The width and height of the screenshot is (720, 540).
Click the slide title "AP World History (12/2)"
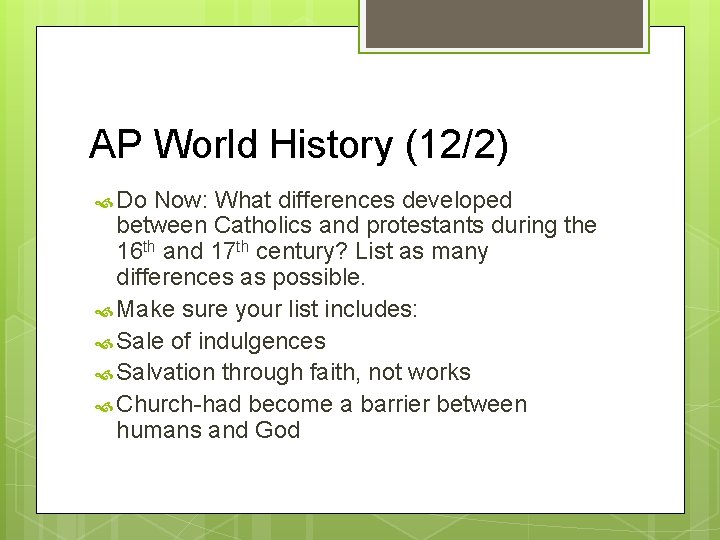pyautogui.click(x=298, y=145)
